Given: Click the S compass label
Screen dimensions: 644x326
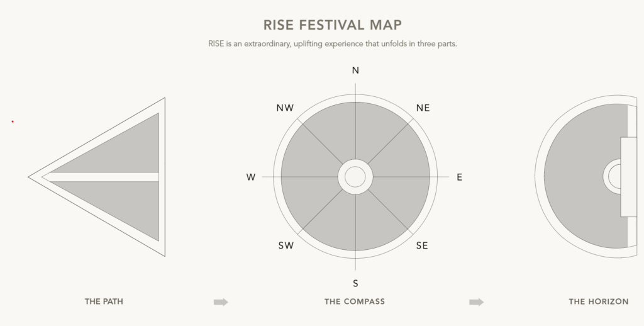Looking at the screenshot, I should 355,284.
